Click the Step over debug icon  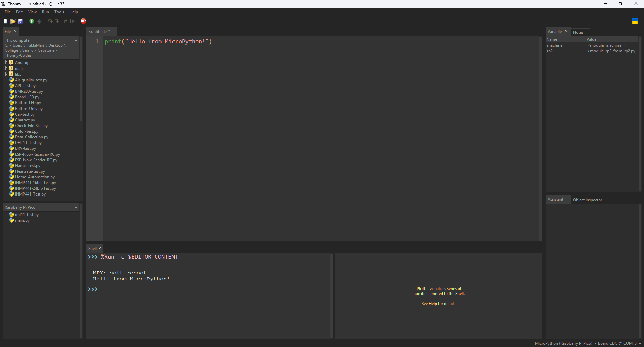[50, 21]
